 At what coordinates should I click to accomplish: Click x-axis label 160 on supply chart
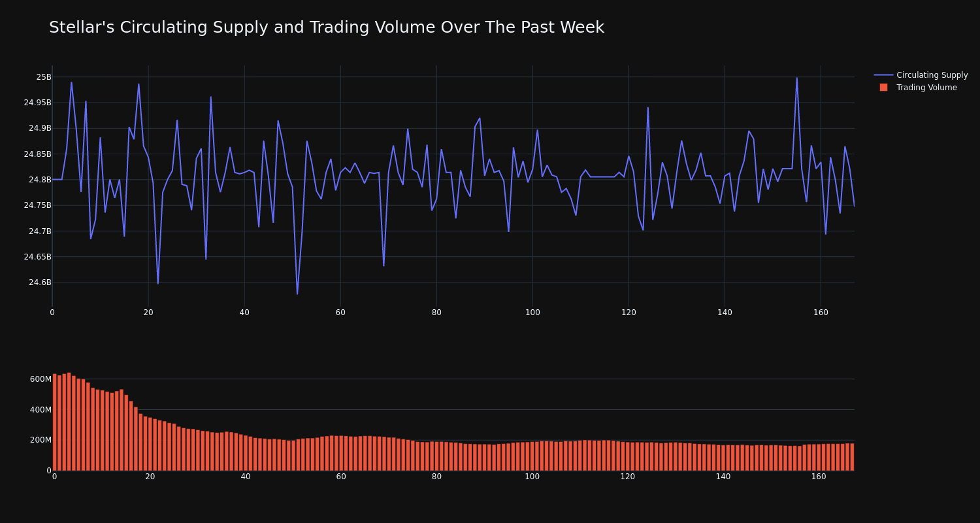(x=821, y=312)
